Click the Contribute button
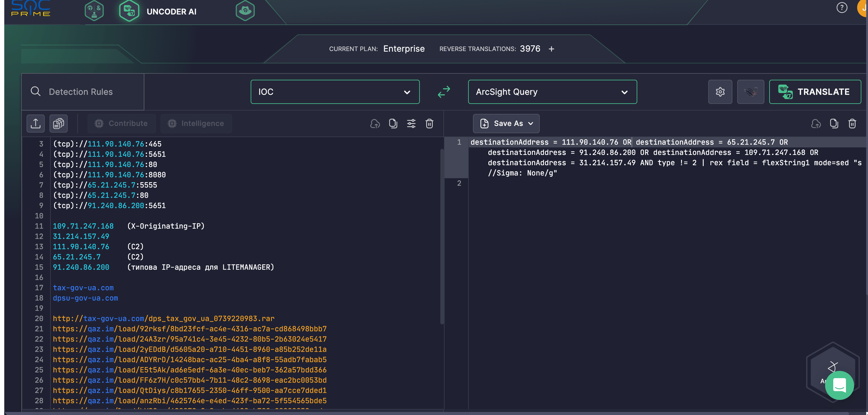This screenshot has width=868, height=415. coord(122,123)
